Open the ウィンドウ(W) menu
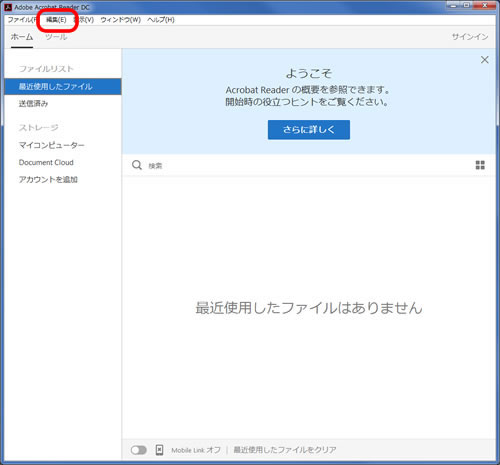Image resolution: width=500 pixels, height=465 pixels. pyautogui.click(x=121, y=20)
